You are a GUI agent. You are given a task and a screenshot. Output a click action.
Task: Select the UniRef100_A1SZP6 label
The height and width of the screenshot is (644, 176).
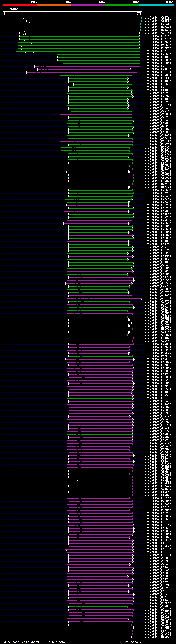click(x=158, y=398)
